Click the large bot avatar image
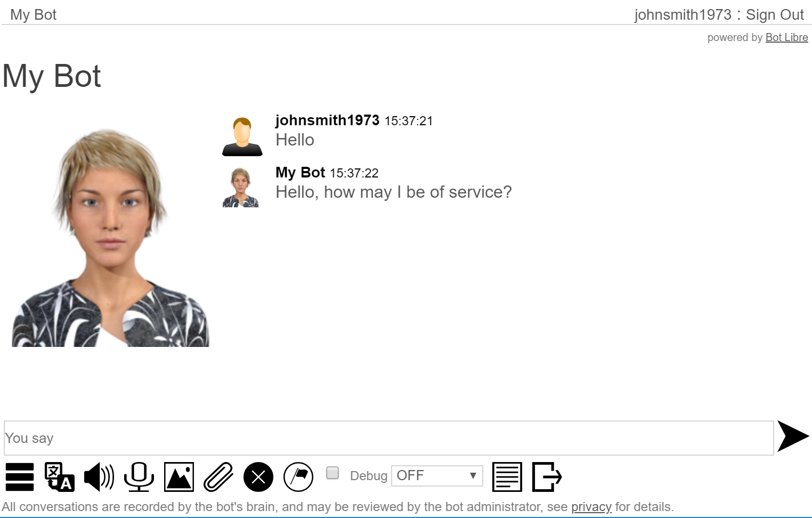 pos(110,238)
